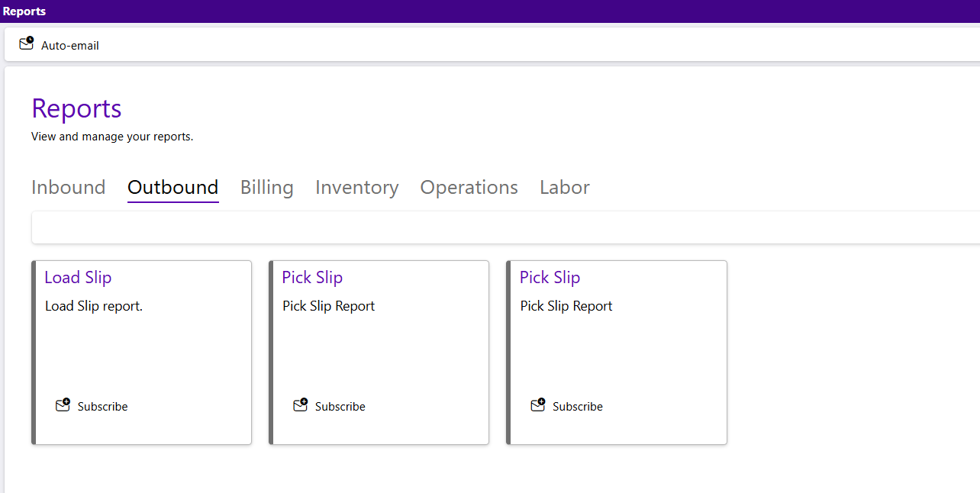
Task: Click the Auto-email envelope clock icon
Action: [27, 43]
